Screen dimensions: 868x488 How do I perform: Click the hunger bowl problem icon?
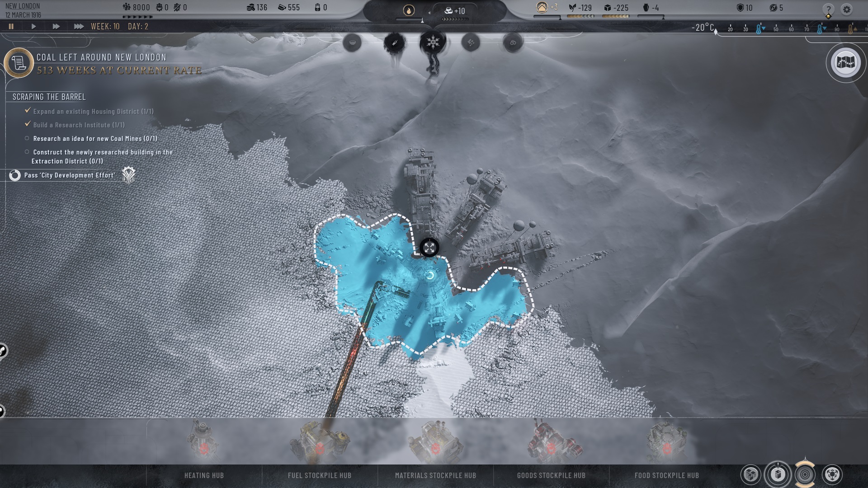[352, 43]
